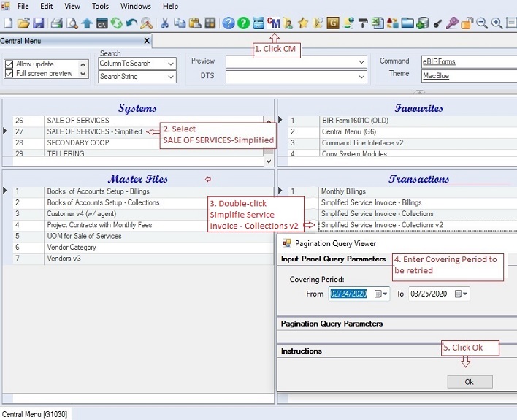This screenshot has height=420, width=517.
Task: Click the CM Central Menu toolbar icon
Action: [x=274, y=23]
